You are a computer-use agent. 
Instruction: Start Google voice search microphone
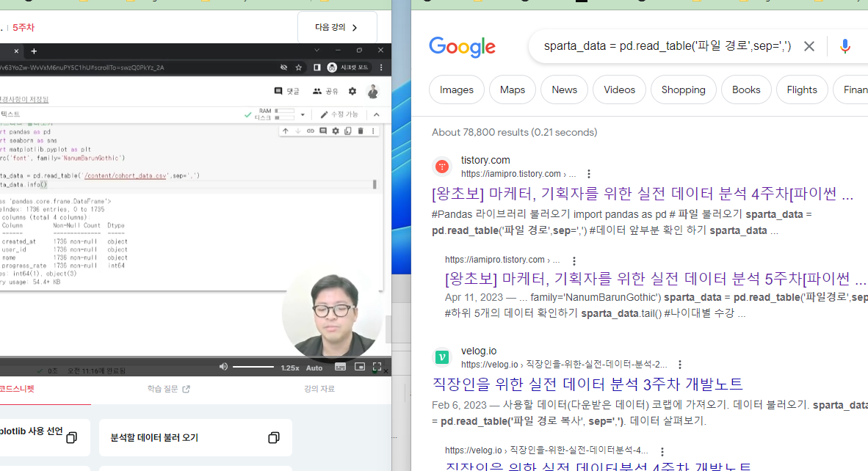pos(845,46)
